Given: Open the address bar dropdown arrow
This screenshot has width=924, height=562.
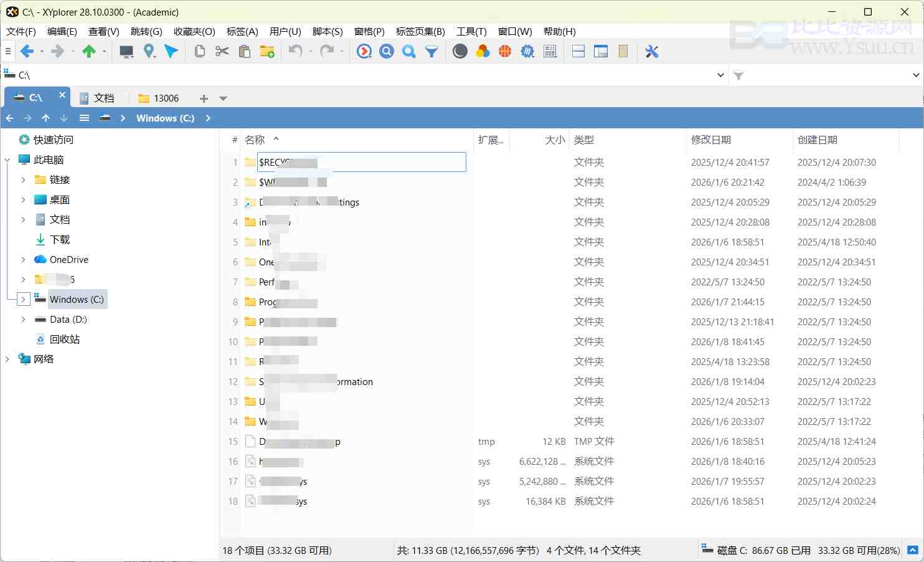Looking at the screenshot, I should click(x=720, y=75).
